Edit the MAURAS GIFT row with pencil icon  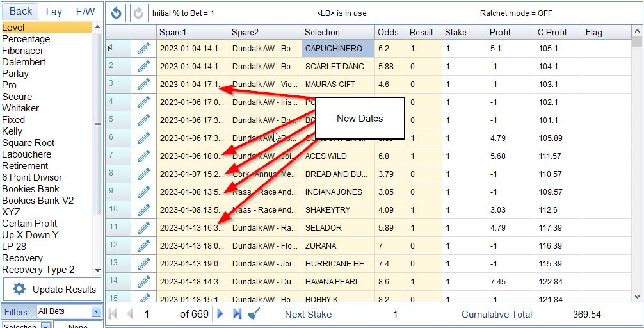pos(143,85)
